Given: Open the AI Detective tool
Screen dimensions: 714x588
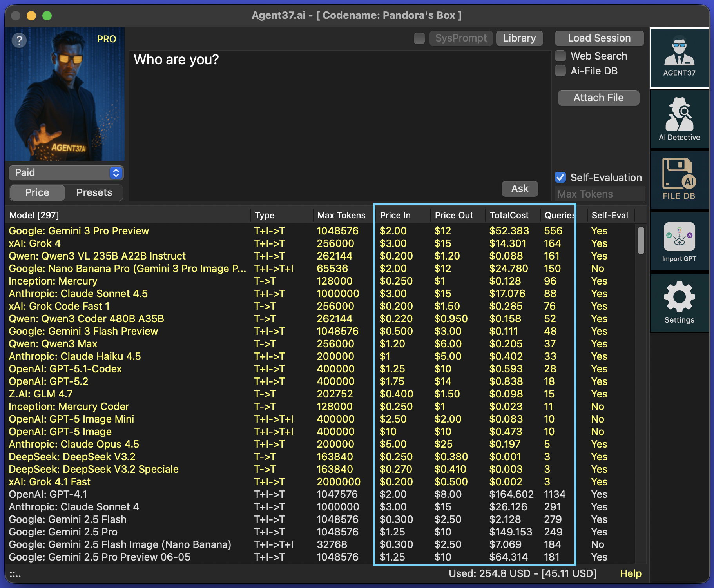Looking at the screenshot, I should [x=679, y=119].
